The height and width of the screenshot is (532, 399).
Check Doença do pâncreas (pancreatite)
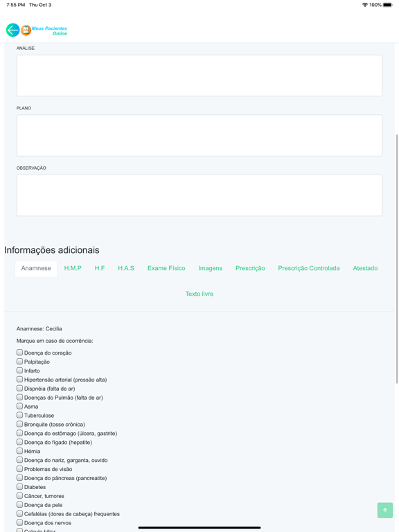click(19, 478)
